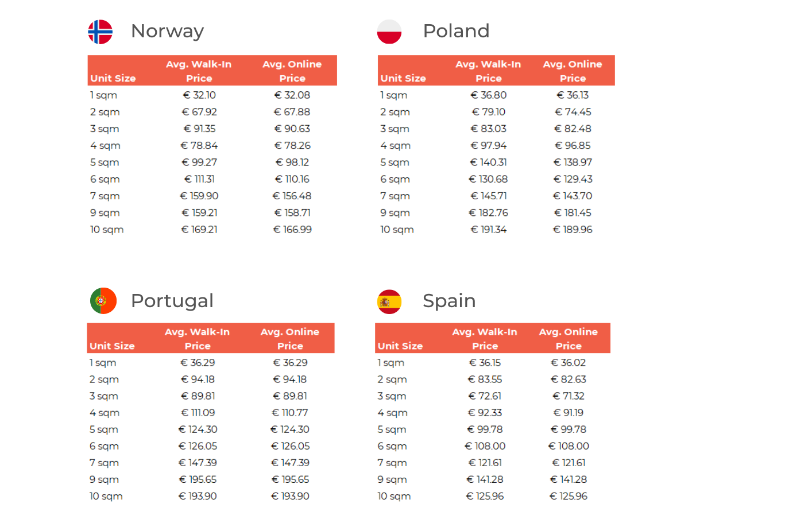Screen dimensions: 812x519
Task: Click Poland's Avg. Online Price header
Action: coord(573,71)
